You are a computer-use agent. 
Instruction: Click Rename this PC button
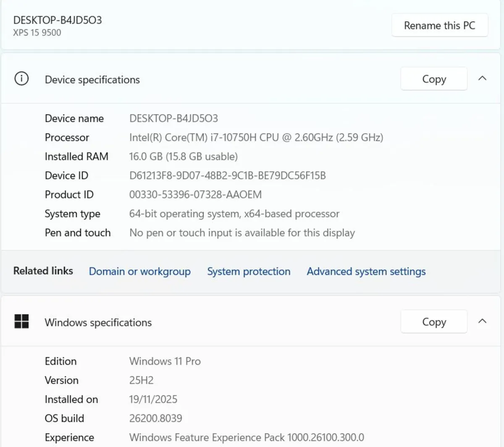coord(440,25)
